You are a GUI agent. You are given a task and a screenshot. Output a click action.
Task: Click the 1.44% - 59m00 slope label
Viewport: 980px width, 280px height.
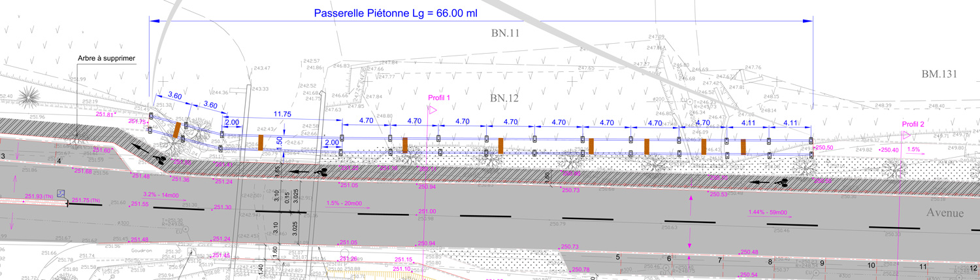[768, 213]
